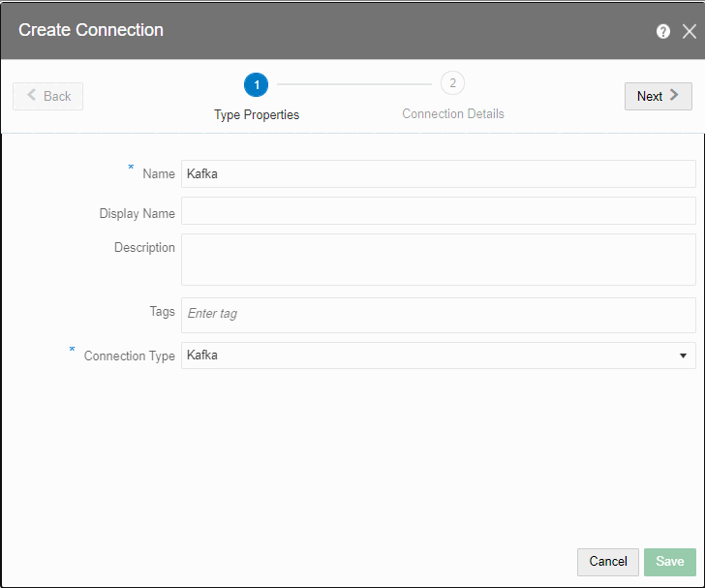The height and width of the screenshot is (588, 705).
Task: Open help via the question mark icon
Action: click(663, 31)
